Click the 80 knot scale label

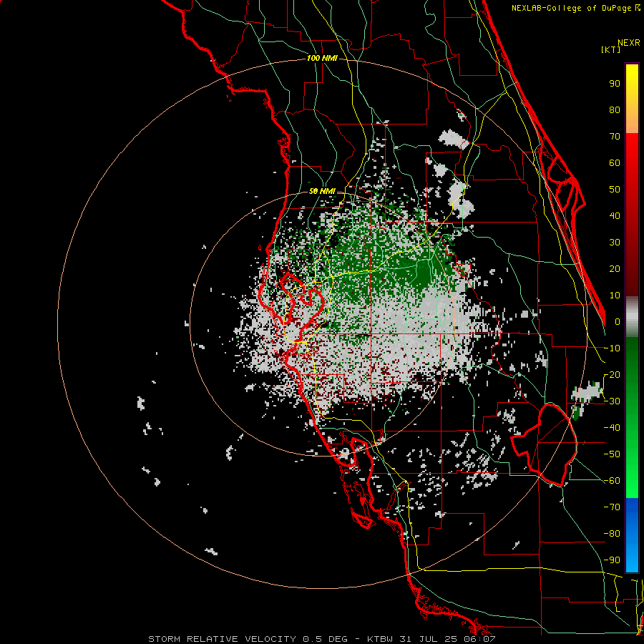point(615,109)
